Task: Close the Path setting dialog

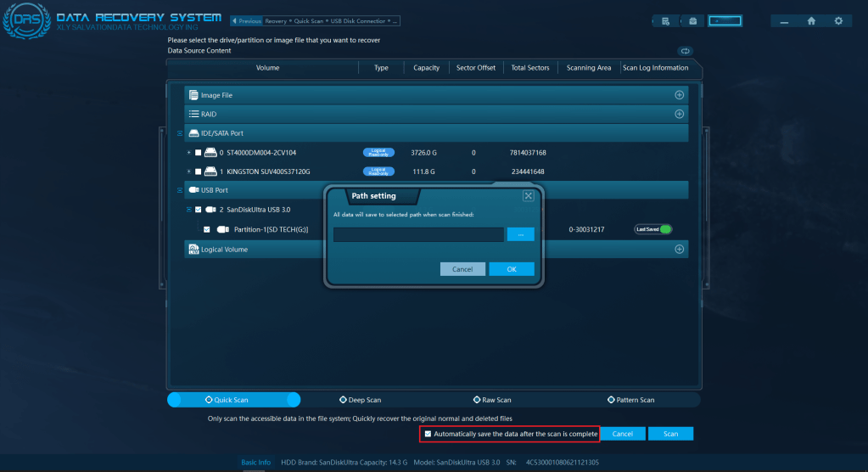Action: (528, 196)
